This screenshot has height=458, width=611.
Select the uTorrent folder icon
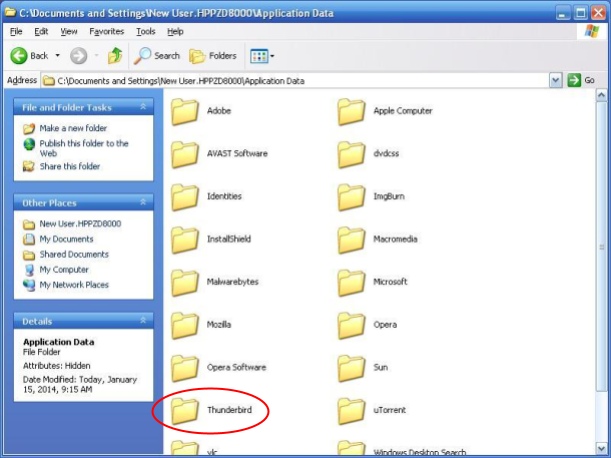point(351,410)
